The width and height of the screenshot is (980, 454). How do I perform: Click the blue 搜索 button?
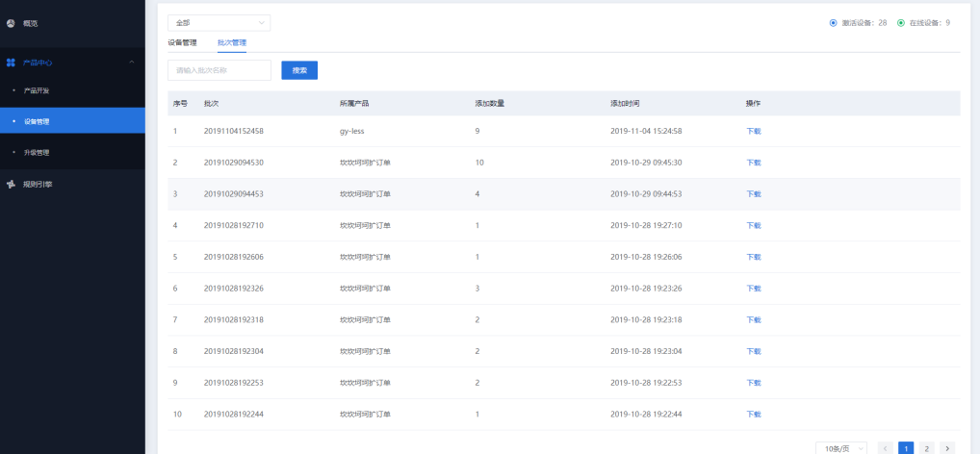299,70
